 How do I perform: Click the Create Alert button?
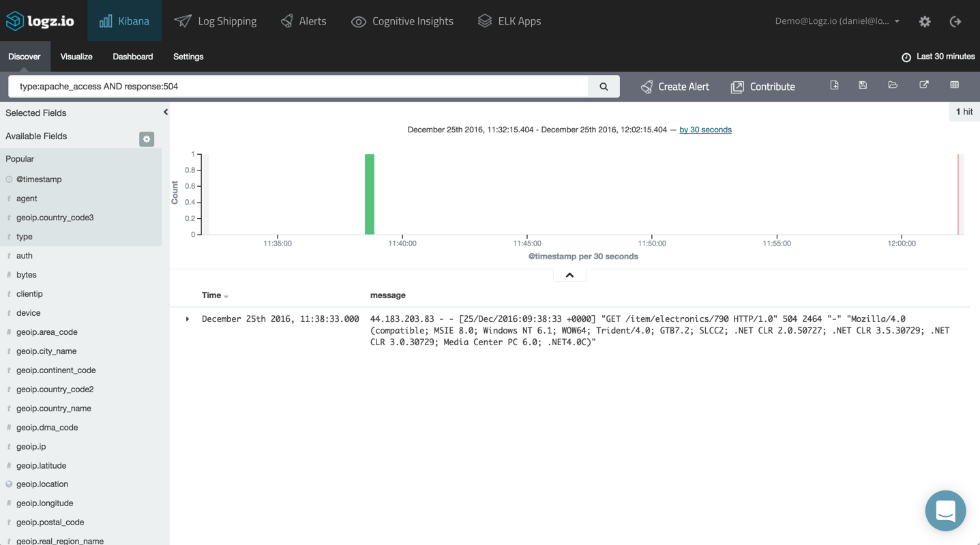[674, 87]
